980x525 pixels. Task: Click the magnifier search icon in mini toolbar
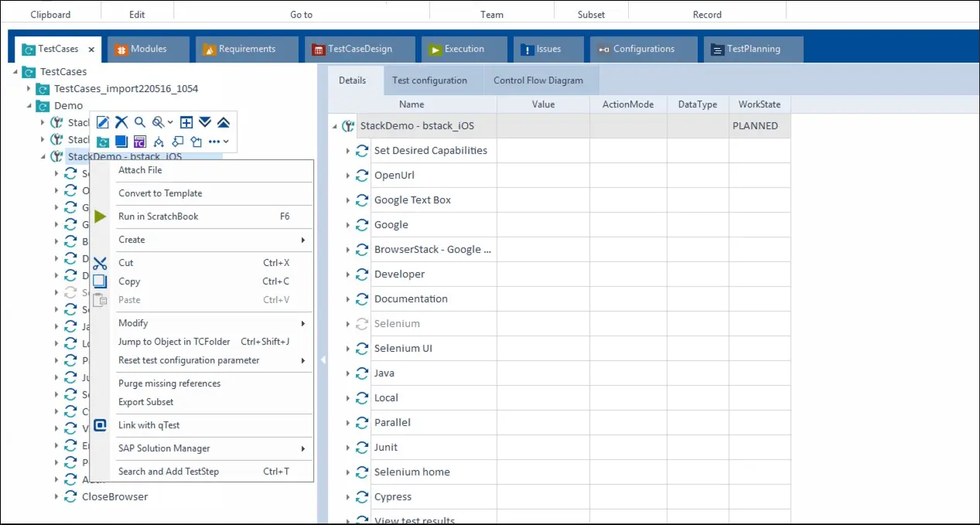click(140, 122)
